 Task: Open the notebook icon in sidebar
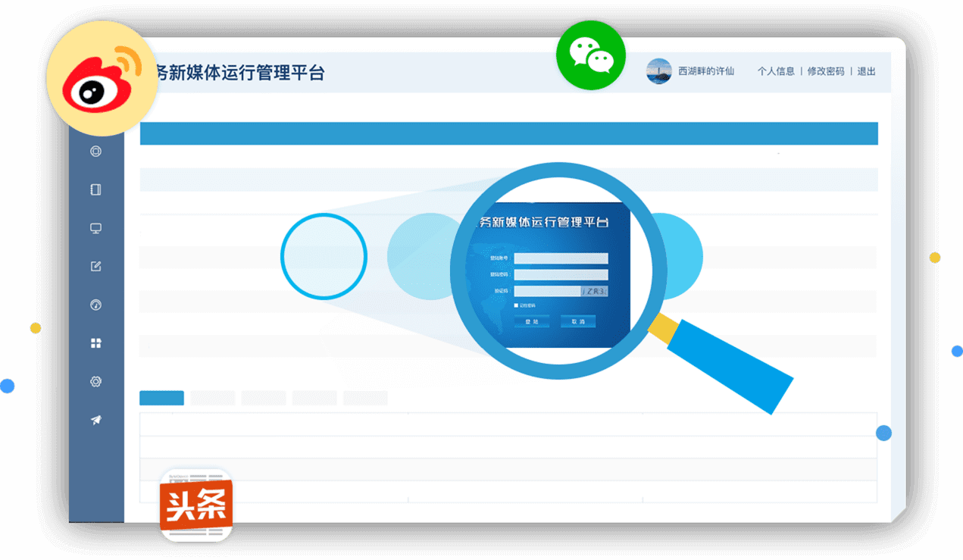95,189
